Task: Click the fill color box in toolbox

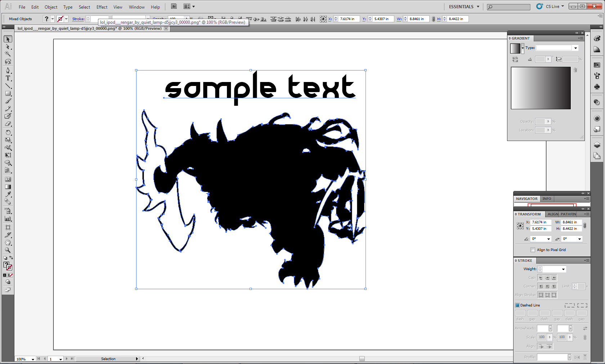Action: click(x=6, y=265)
